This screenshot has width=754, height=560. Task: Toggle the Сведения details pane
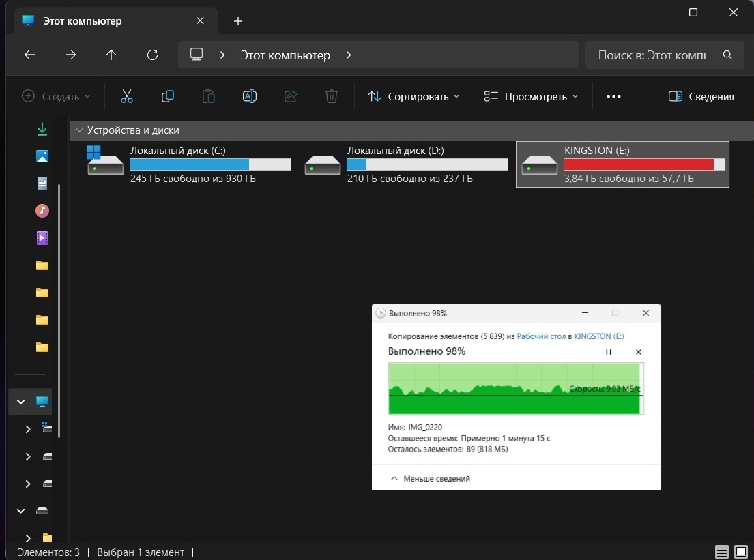[x=701, y=96]
